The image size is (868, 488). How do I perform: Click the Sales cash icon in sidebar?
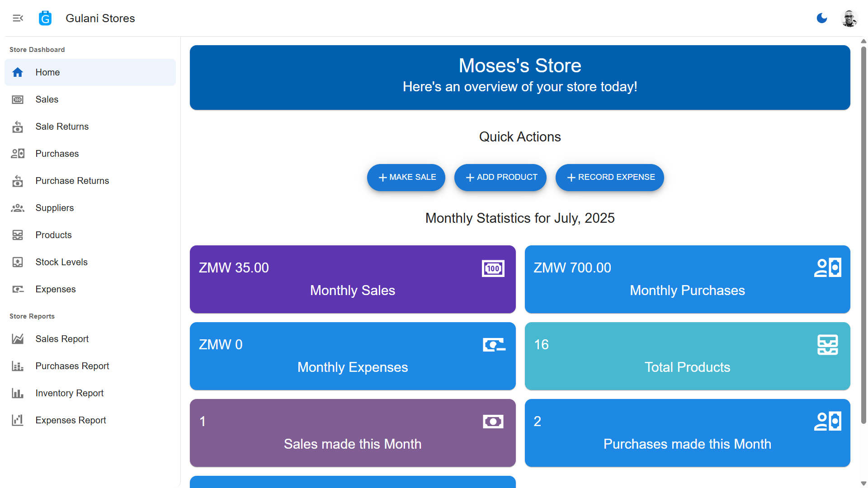(18, 99)
